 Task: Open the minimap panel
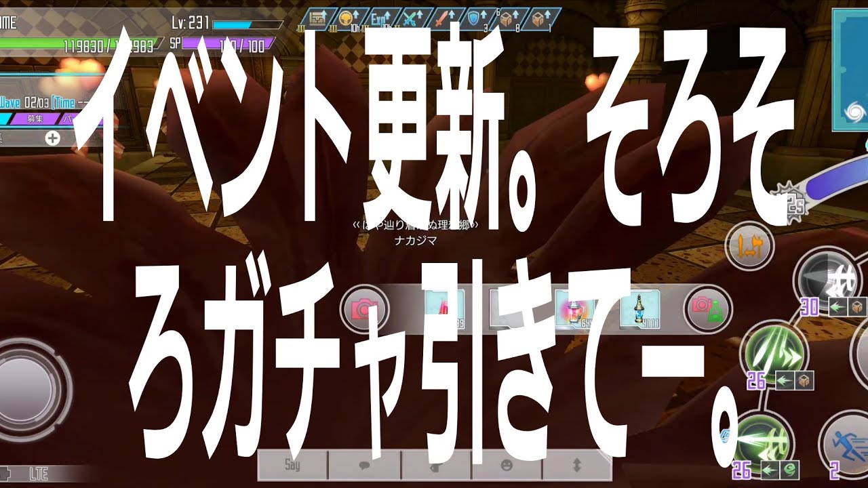(850, 70)
